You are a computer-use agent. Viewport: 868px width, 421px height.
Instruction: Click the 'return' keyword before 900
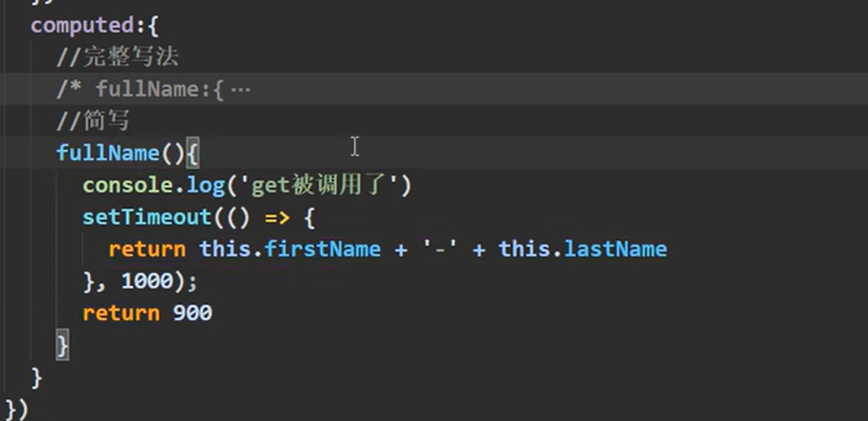click(x=122, y=314)
